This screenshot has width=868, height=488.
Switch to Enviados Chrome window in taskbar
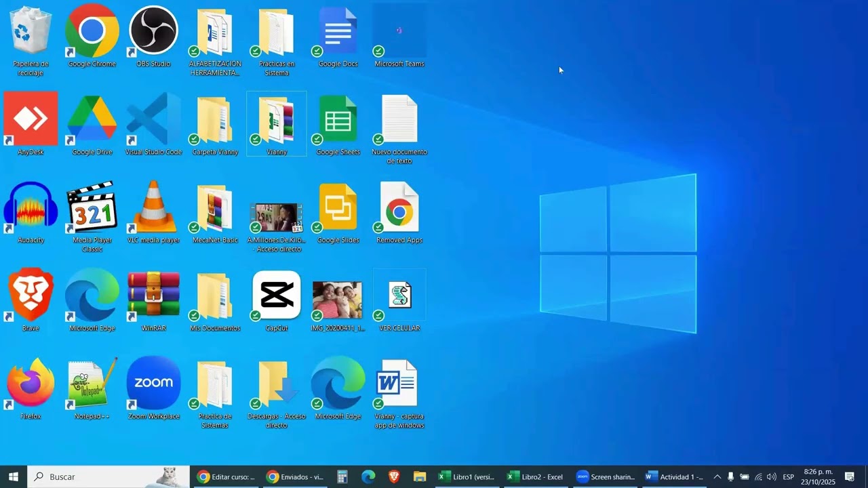(x=295, y=476)
